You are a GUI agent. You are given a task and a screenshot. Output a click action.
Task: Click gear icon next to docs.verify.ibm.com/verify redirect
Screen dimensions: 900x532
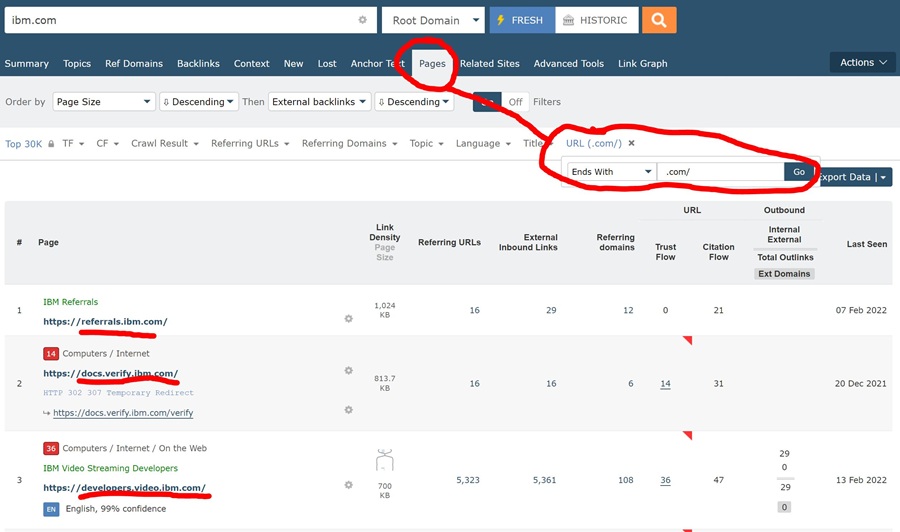click(x=348, y=410)
